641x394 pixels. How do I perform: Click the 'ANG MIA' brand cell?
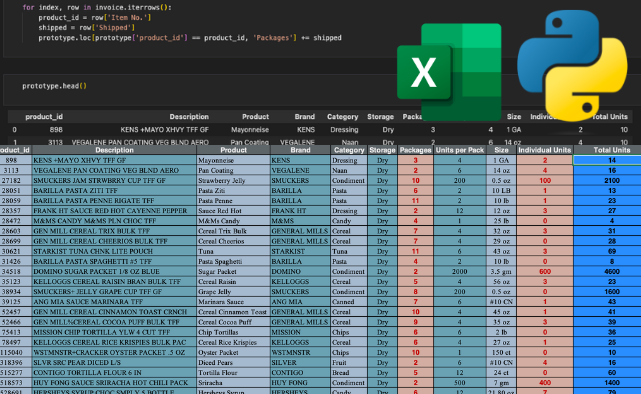coord(300,302)
